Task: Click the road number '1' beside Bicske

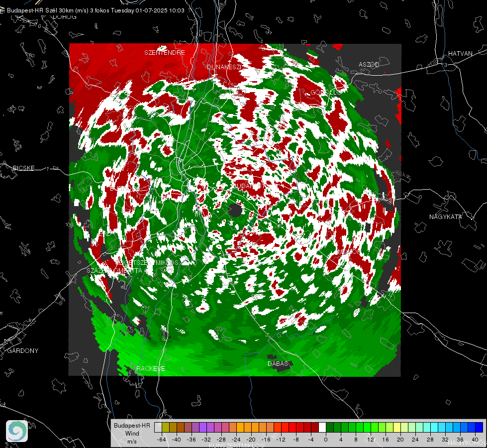Action: pos(48,169)
